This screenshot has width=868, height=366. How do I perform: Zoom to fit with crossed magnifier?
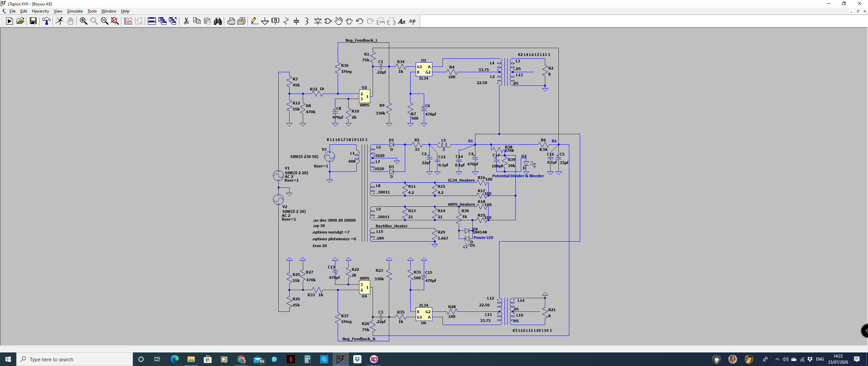115,21
